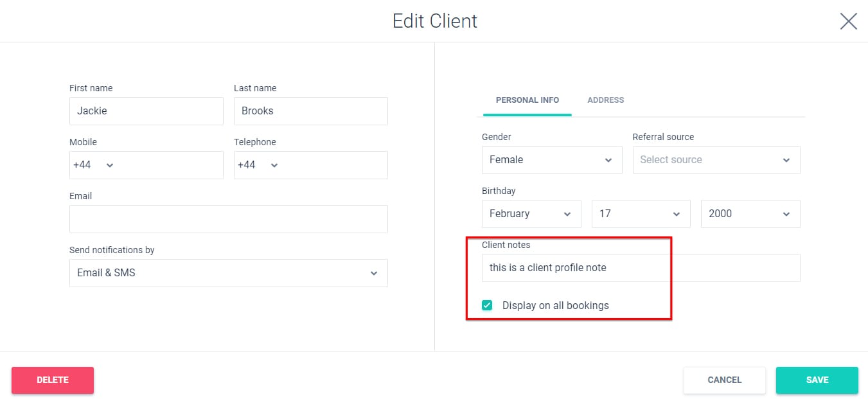This screenshot has height=399, width=868.
Task: Open the birthday day dropdown showing 17
Action: pyautogui.click(x=641, y=214)
